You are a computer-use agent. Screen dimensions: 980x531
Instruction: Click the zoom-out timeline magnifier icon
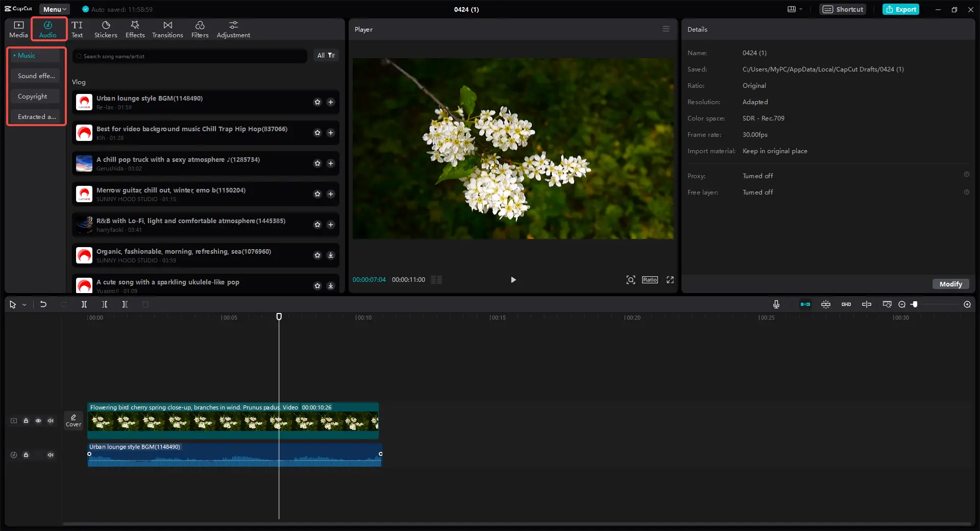902,304
